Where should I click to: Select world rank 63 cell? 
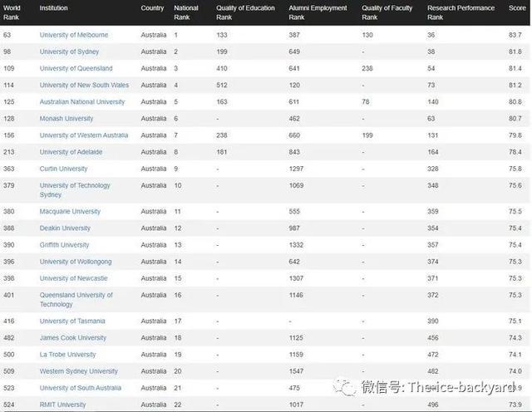[7, 35]
